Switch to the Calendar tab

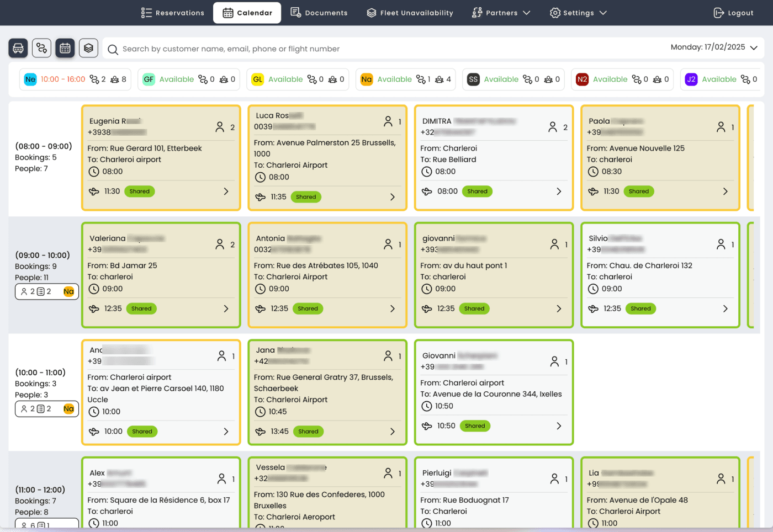click(247, 13)
